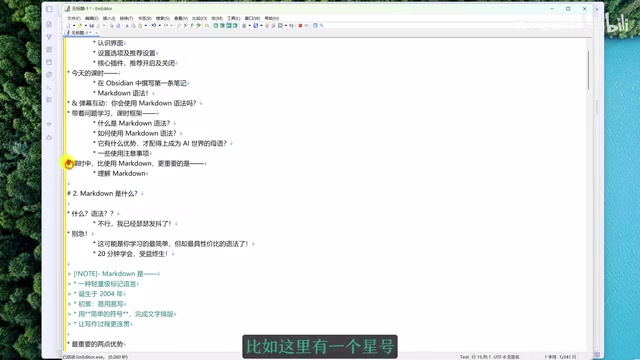The height and width of the screenshot is (360, 640).
Task: Click the Print toolbar icon
Action: tap(111, 25)
